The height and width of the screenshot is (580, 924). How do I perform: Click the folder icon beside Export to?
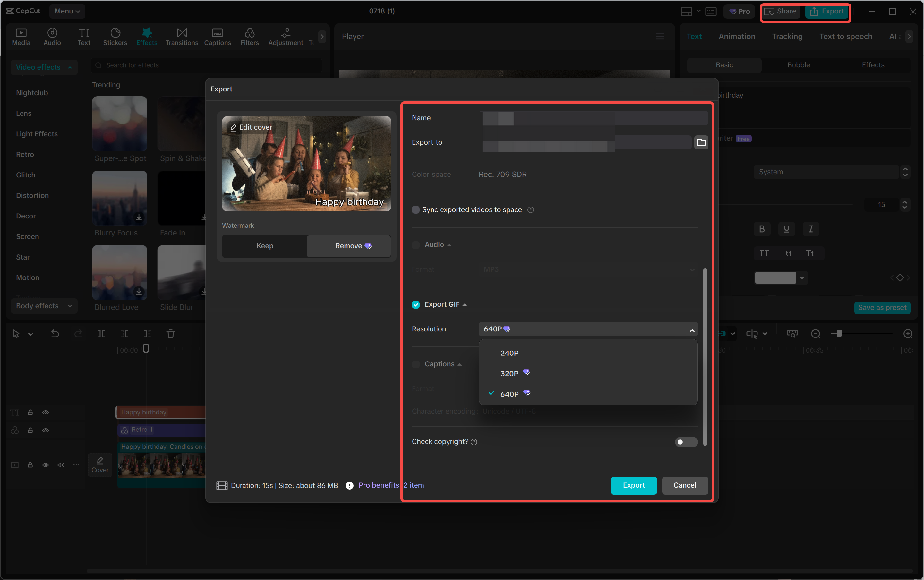(x=701, y=142)
